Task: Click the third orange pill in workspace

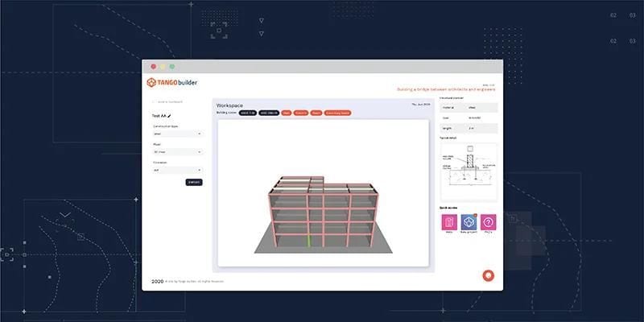Action: pyautogui.click(x=316, y=113)
